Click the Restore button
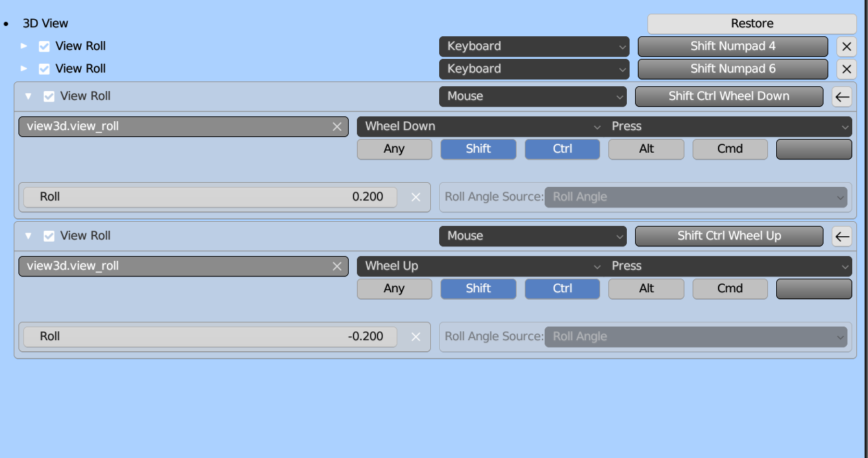Screen dimensions: 868x458 point(752,23)
